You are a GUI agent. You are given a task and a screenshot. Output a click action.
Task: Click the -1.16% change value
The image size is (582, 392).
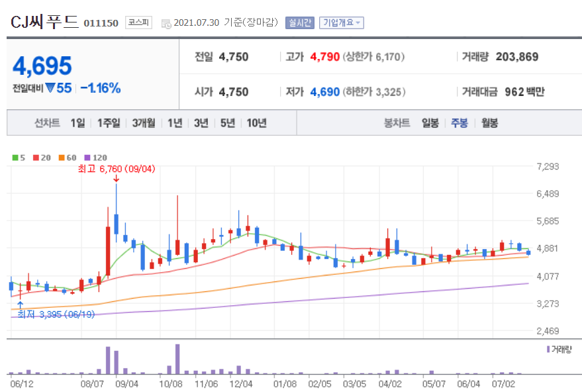click(101, 88)
